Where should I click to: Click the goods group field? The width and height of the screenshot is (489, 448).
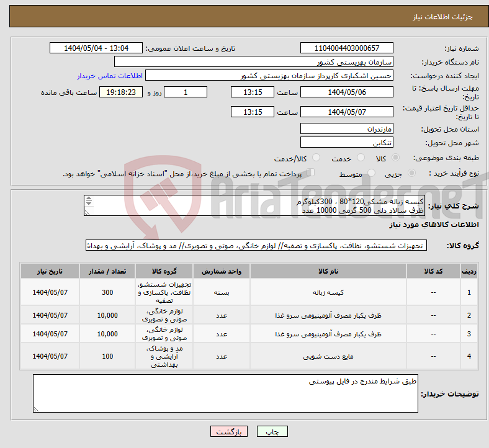tap(256, 246)
